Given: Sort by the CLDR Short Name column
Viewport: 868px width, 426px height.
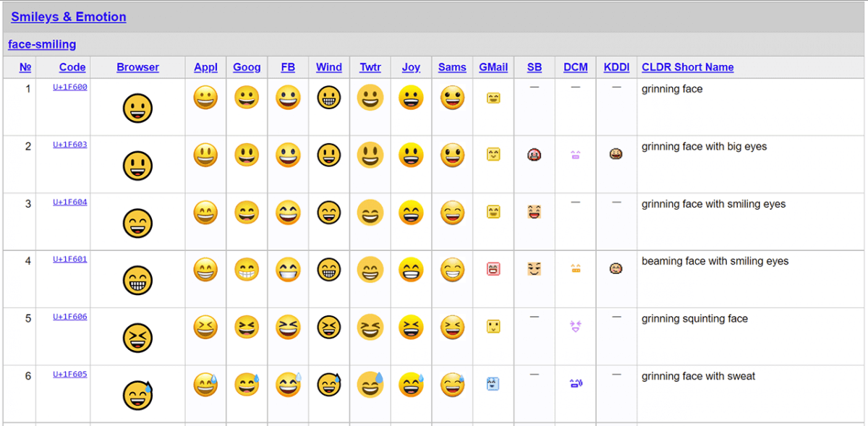Looking at the screenshot, I should 687,67.
